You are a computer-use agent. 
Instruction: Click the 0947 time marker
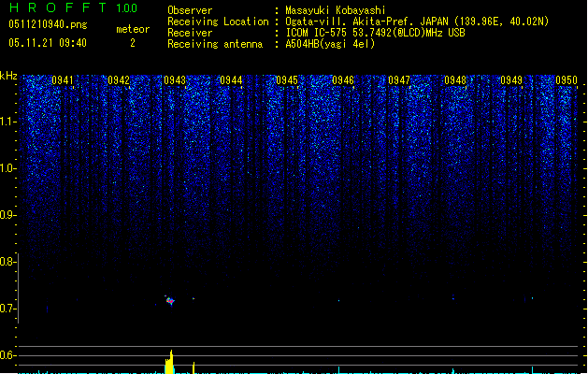(x=399, y=80)
